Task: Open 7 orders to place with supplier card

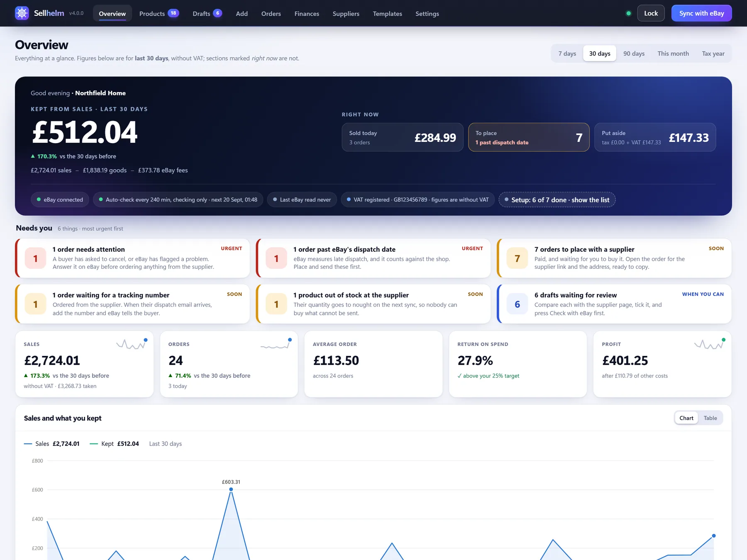Action: [x=614, y=258]
